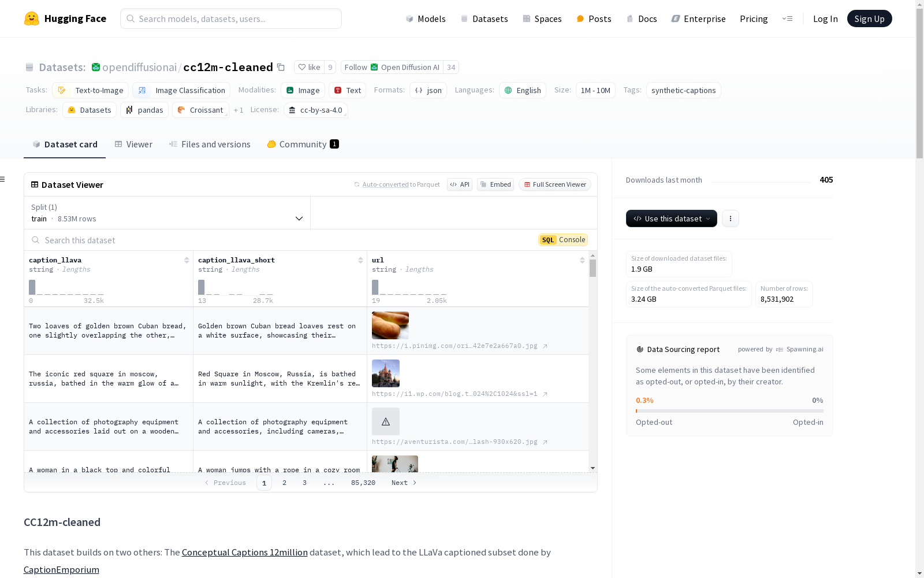This screenshot has height=578, width=924.
Task: Sort the caption_llava column
Action: pos(187,260)
